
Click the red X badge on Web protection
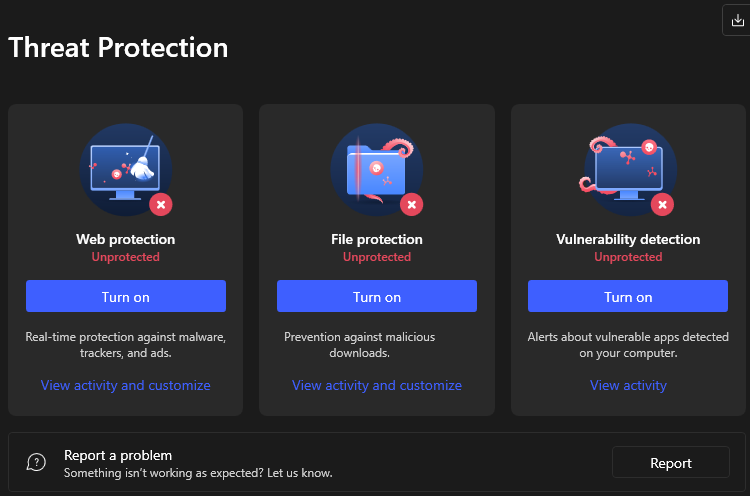coord(161,205)
